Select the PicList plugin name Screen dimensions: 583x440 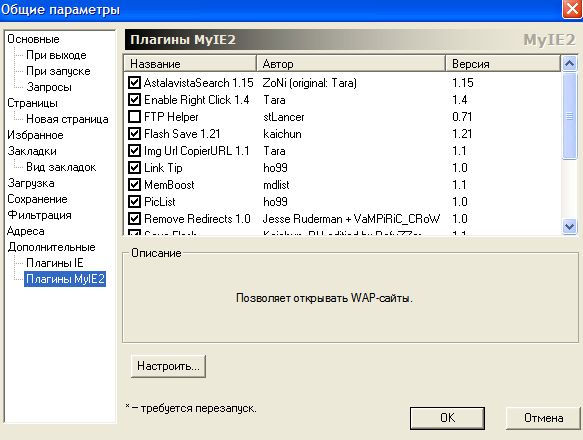coord(160,202)
